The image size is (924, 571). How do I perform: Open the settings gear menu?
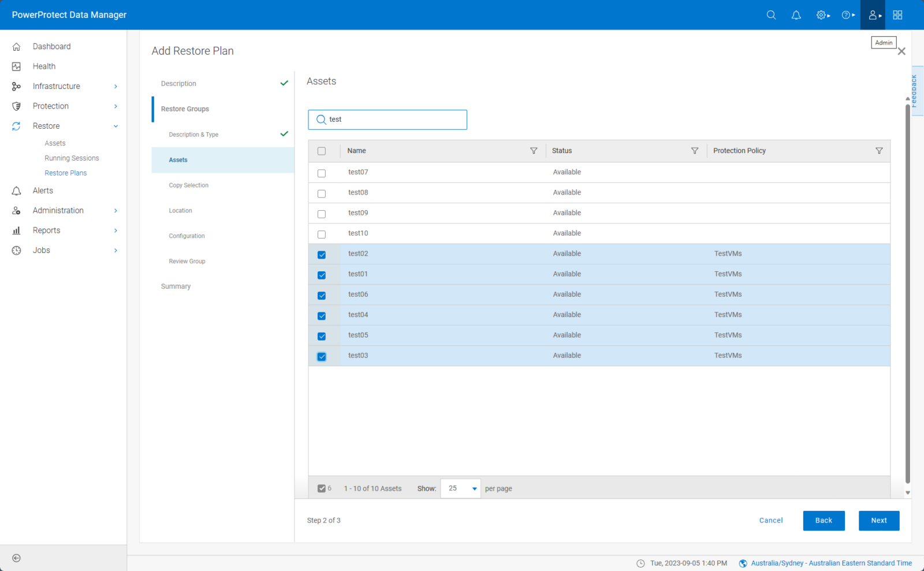click(x=821, y=15)
